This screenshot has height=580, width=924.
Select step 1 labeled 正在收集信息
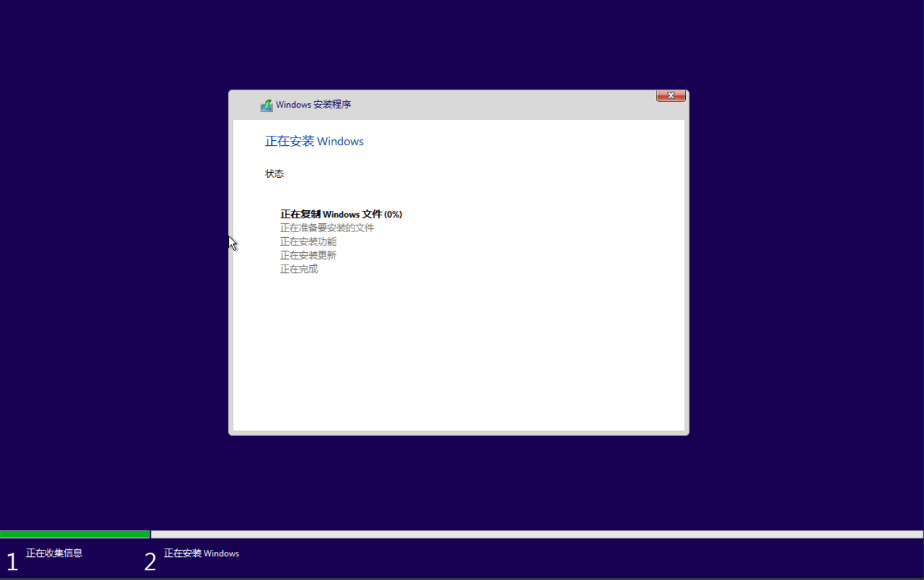(x=55, y=553)
